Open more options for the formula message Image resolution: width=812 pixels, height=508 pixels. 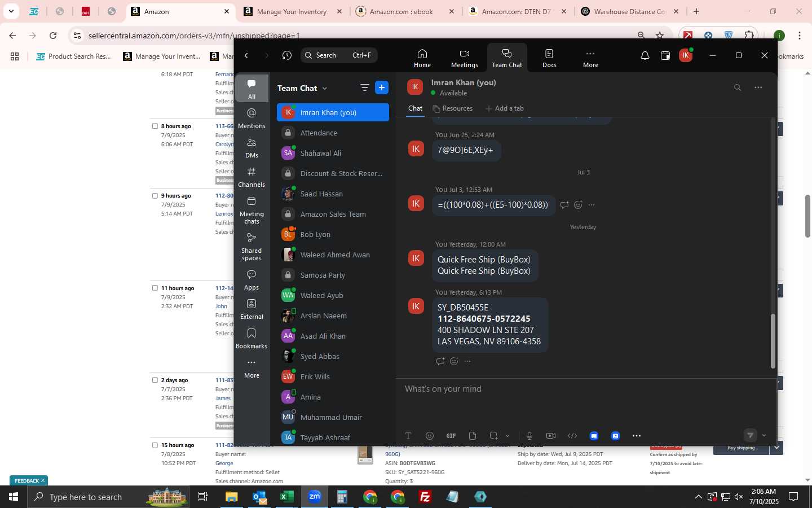tap(592, 205)
